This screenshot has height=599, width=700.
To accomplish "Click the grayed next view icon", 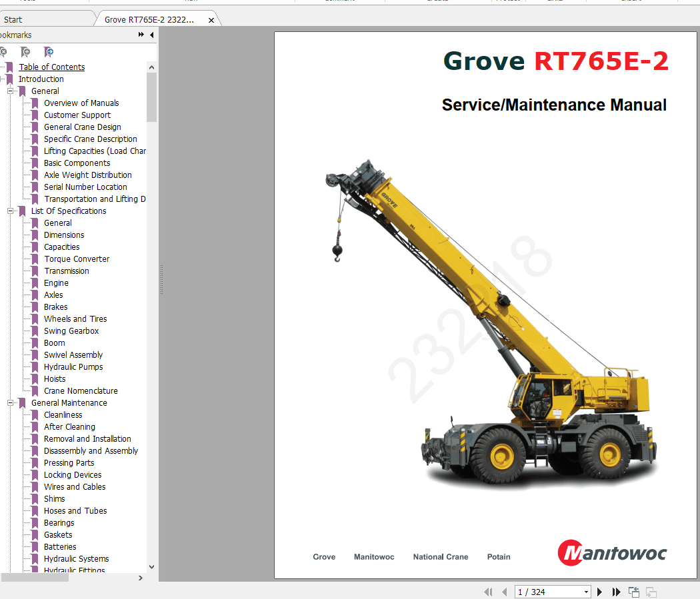I will pyautogui.click(x=651, y=592).
